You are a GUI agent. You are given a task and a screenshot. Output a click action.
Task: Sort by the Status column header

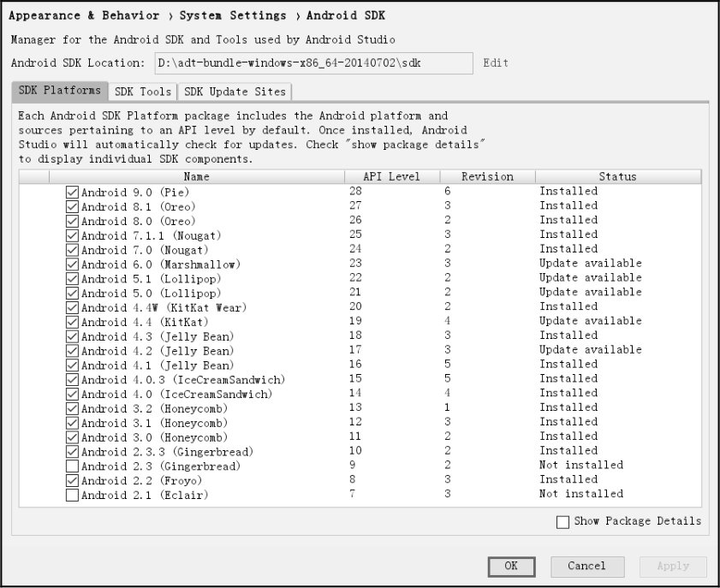point(617,177)
